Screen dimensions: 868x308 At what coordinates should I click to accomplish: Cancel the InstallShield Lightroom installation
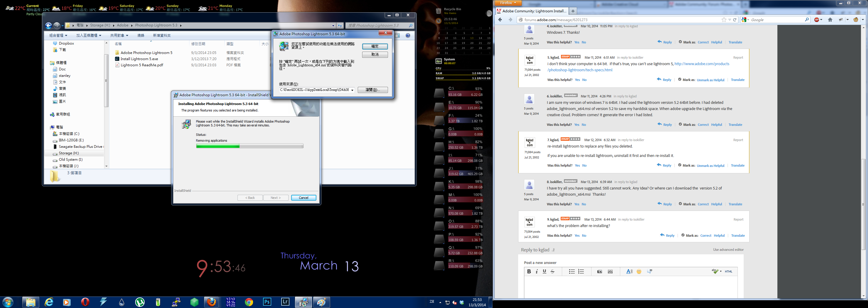[x=304, y=198]
